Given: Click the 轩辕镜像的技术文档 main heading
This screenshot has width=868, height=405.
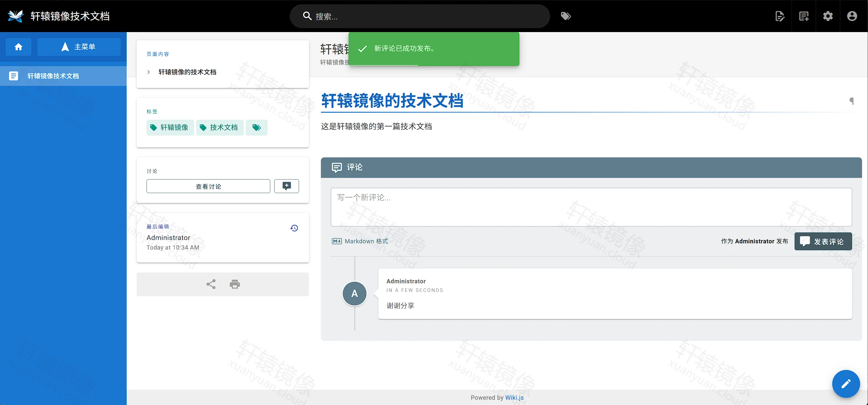Looking at the screenshot, I should coord(392,101).
